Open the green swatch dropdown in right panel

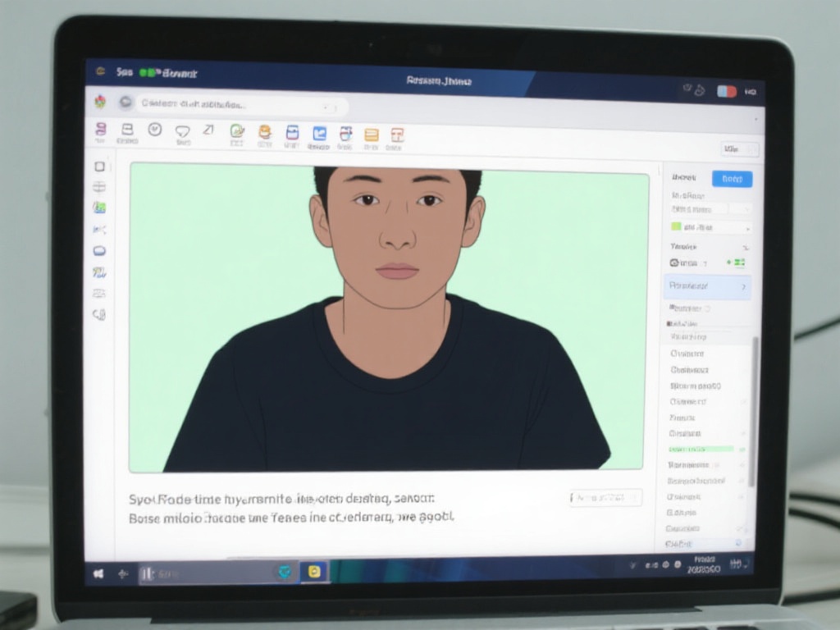coord(710,227)
